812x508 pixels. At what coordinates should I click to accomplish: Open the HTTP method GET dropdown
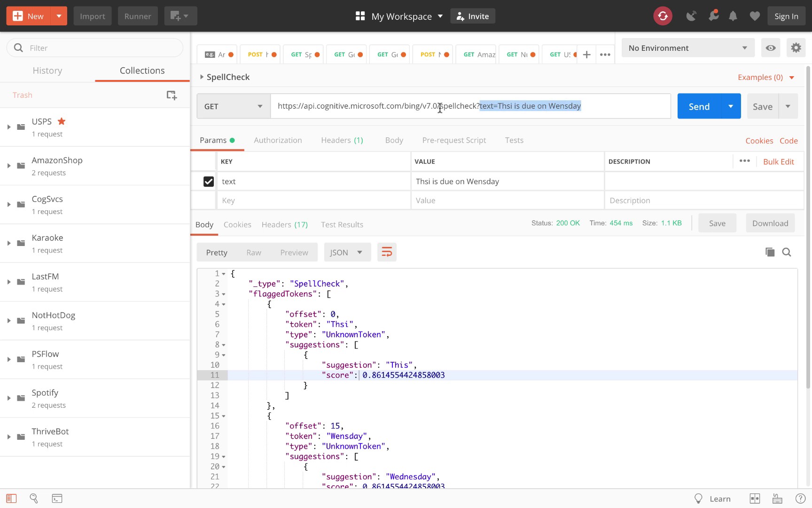click(234, 106)
